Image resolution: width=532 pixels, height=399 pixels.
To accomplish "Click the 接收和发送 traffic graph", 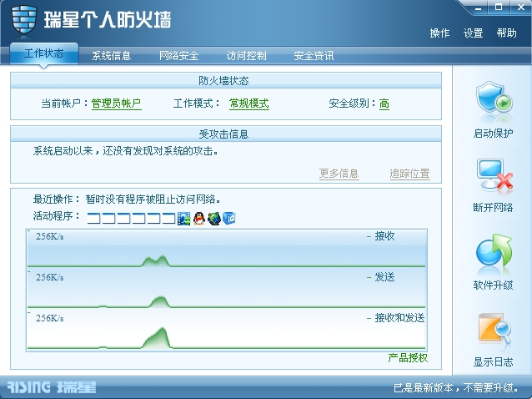I will [x=226, y=331].
